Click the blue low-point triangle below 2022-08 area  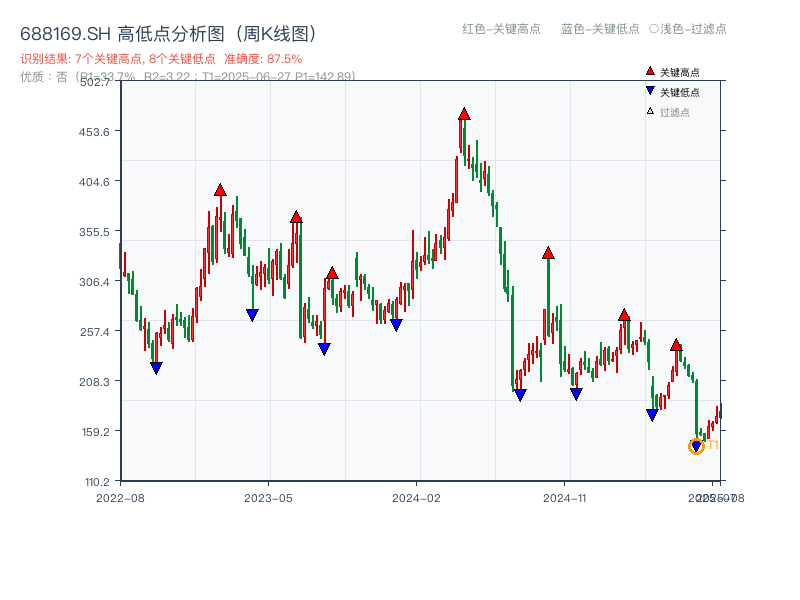(x=156, y=368)
